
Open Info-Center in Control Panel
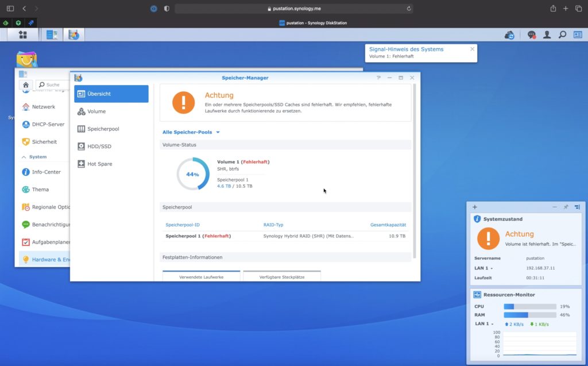coord(41,172)
